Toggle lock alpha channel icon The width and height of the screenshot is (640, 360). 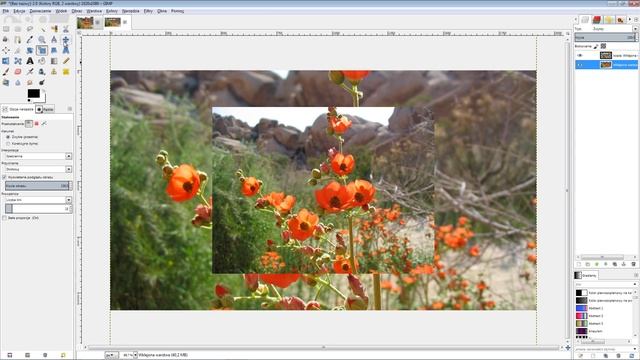pos(603,46)
